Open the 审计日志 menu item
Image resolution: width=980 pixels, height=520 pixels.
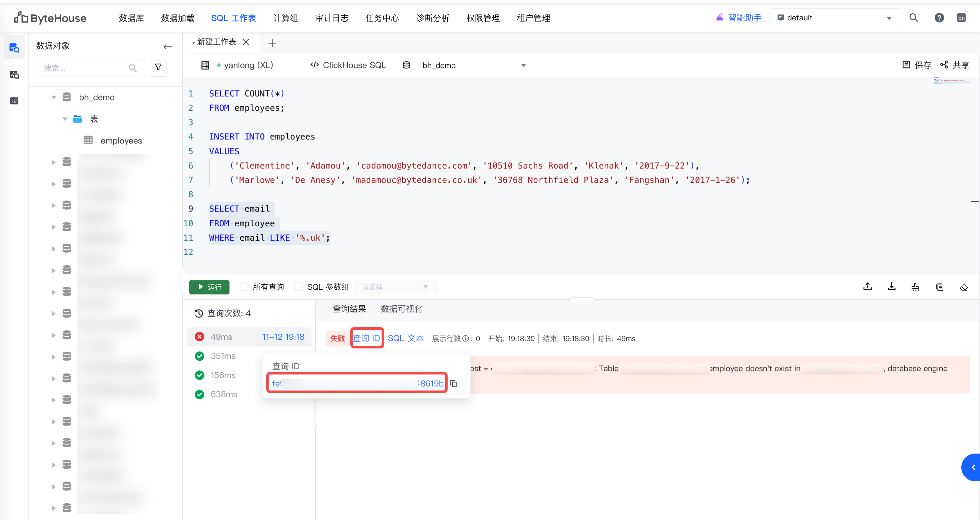pyautogui.click(x=332, y=18)
